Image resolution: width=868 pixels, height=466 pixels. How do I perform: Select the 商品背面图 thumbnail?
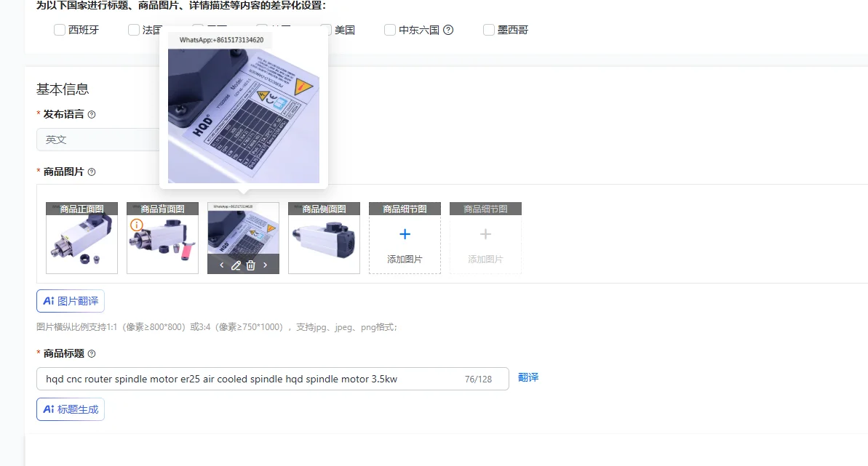[x=162, y=238]
